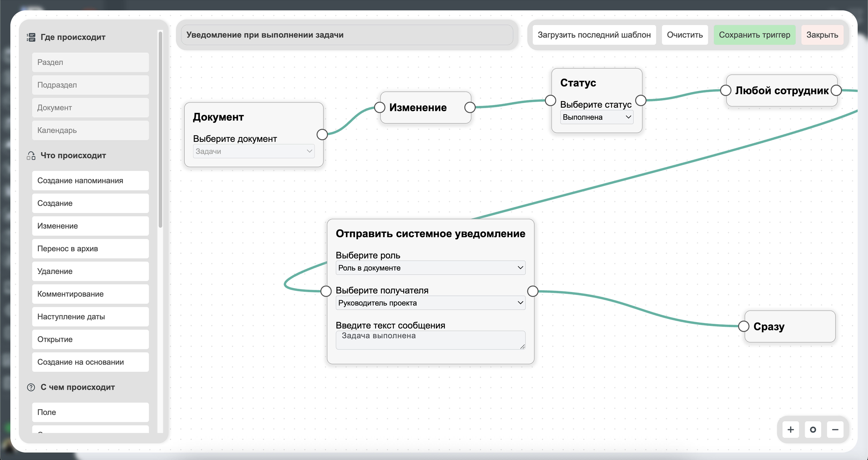Screen dimensions: 868x460
Task: Click input connector of Сразу node
Action: coord(744,326)
